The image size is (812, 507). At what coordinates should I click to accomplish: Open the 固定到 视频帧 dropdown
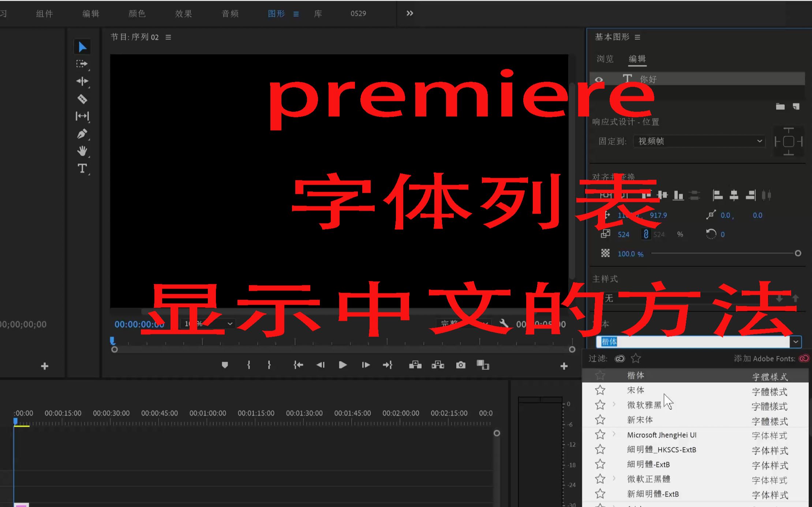click(x=699, y=141)
